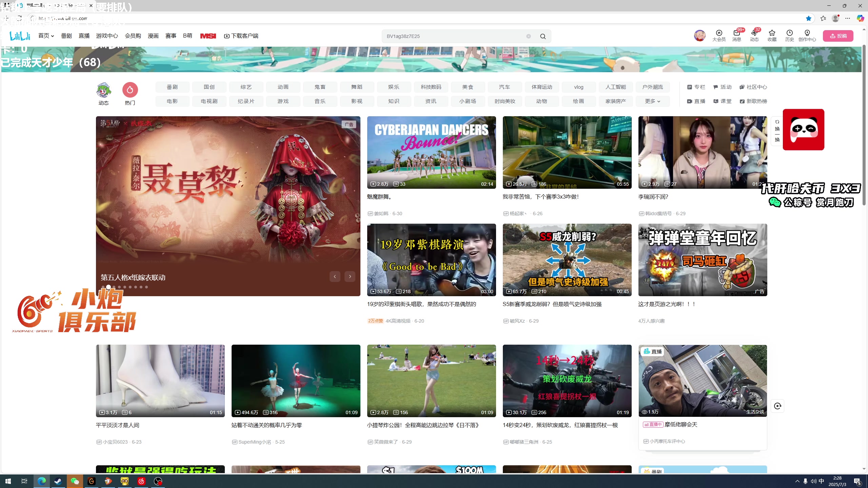868x488 pixels.
Task: Click the page refresh button beside live card
Action: pos(777,406)
